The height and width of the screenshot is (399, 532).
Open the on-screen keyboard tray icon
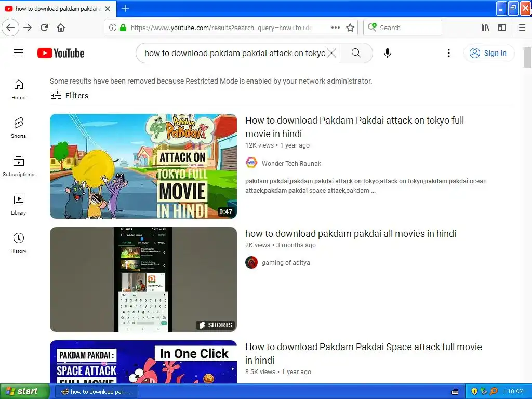pyautogui.click(x=455, y=392)
